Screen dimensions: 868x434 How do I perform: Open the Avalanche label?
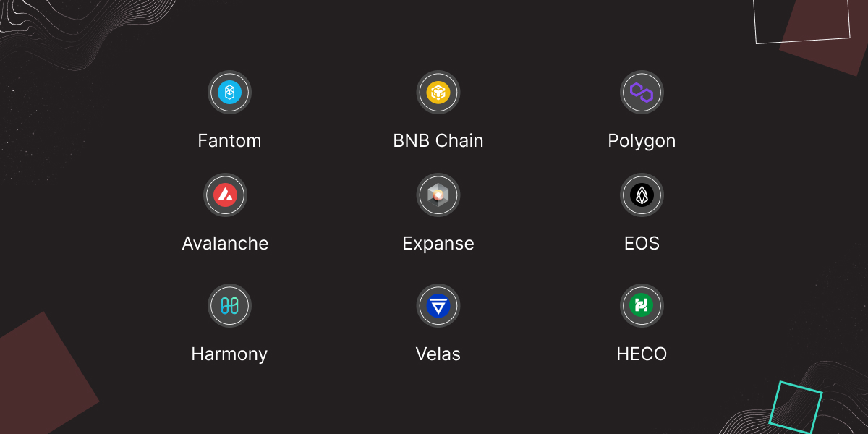225,243
